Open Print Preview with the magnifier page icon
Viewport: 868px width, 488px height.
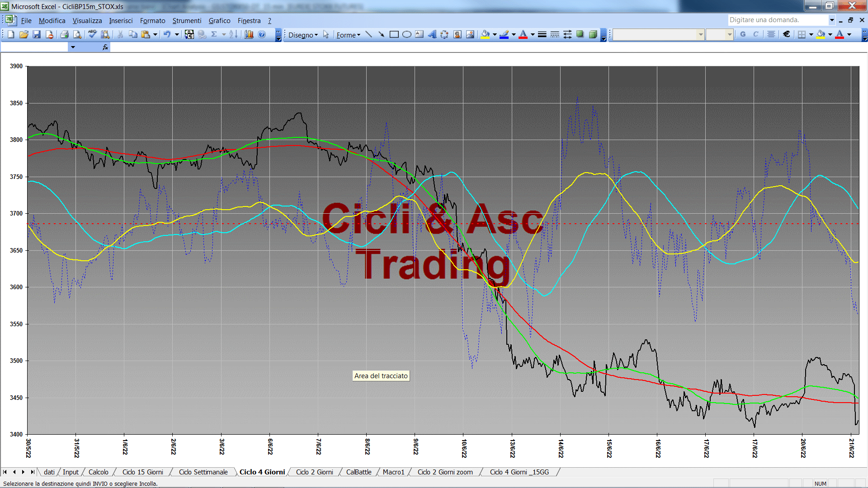click(x=77, y=34)
